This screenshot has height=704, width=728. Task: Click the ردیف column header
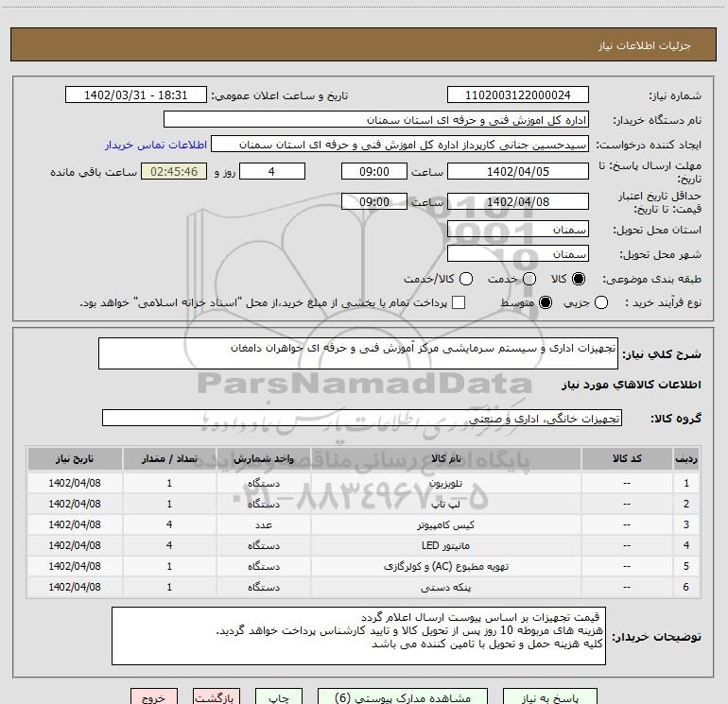pyautogui.click(x=686, y=459)
